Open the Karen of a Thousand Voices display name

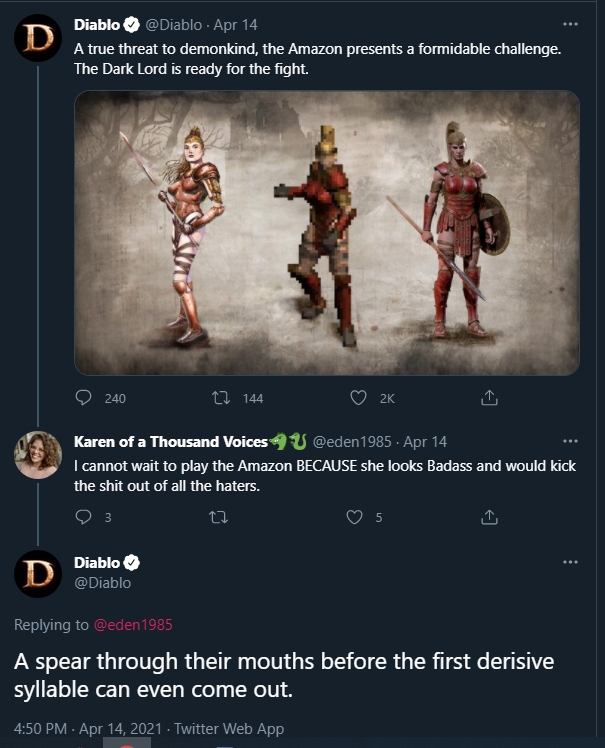[170, 441]
